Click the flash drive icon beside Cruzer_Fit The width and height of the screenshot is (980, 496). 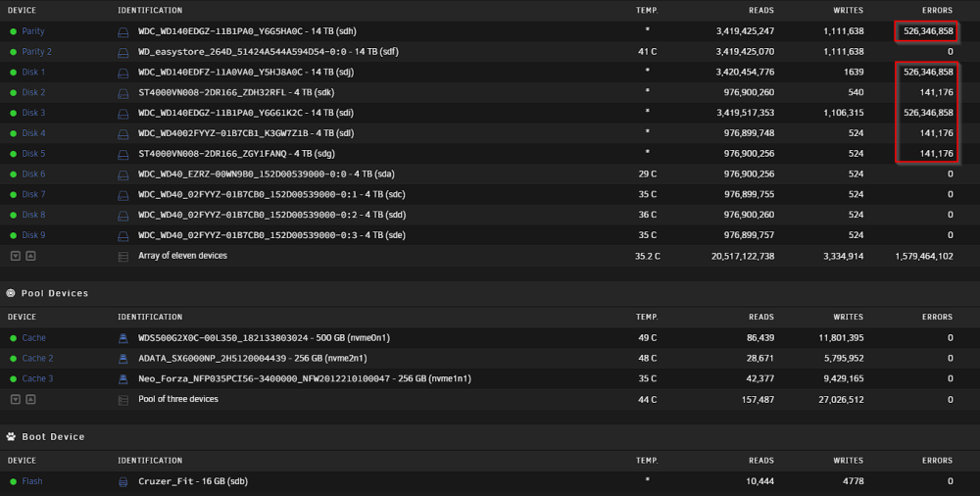pos(123,481)
